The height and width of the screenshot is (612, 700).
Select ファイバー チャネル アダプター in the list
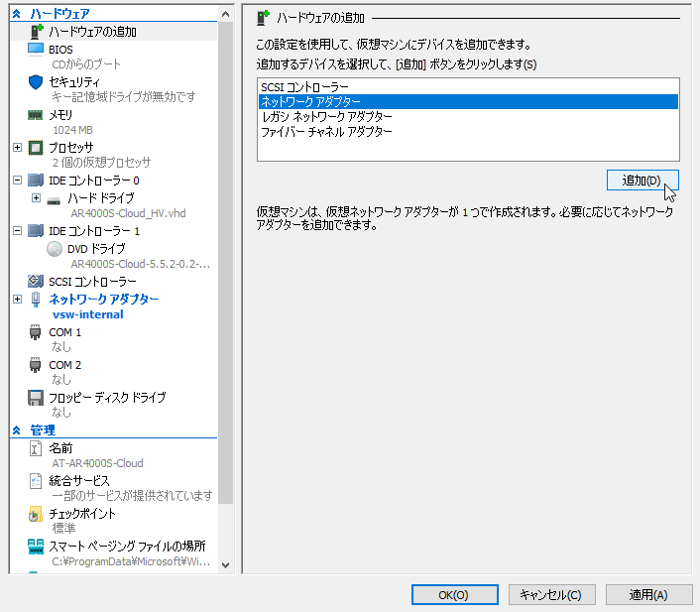point(468,131)
